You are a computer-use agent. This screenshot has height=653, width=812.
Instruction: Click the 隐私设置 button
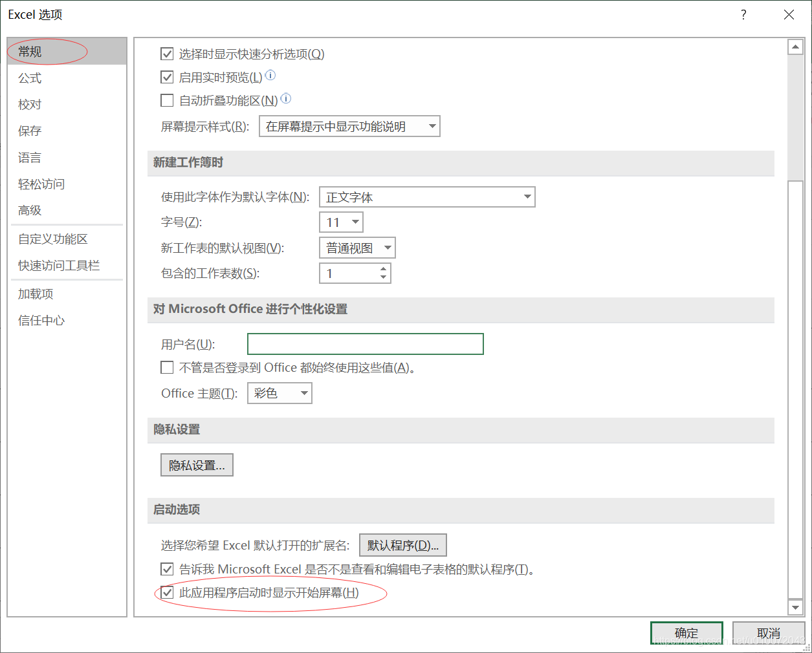(197, 464)
